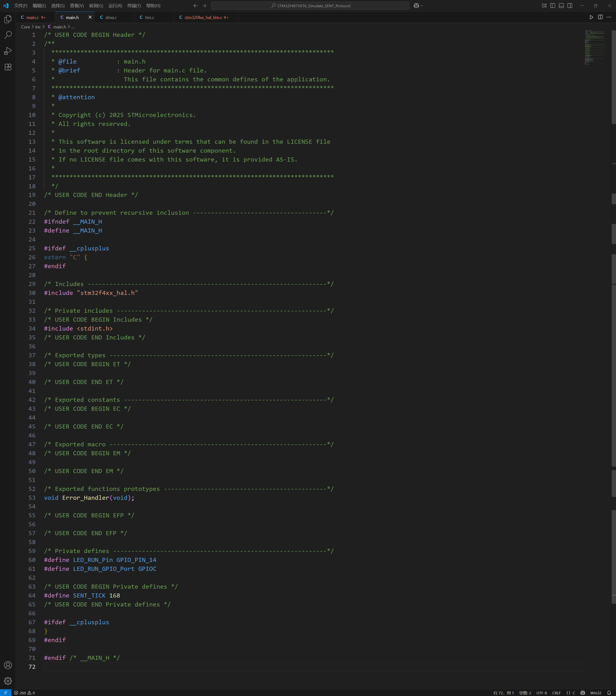Toggle the primary sidebar visibility
Image resolution: width=616 pixels, height=696 pixels.
(553, 6)
